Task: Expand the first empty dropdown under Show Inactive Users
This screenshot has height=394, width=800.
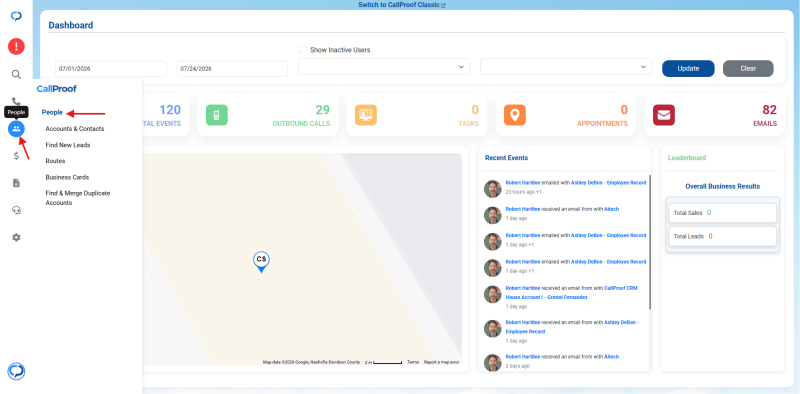Action: click(x=384, y=67)
